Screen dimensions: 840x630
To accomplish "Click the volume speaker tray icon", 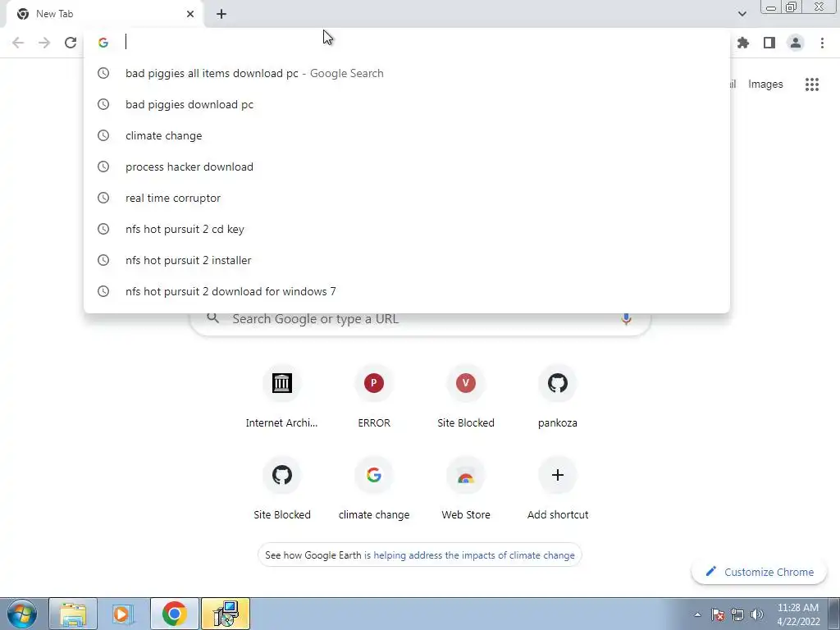I will click(757, 614).
